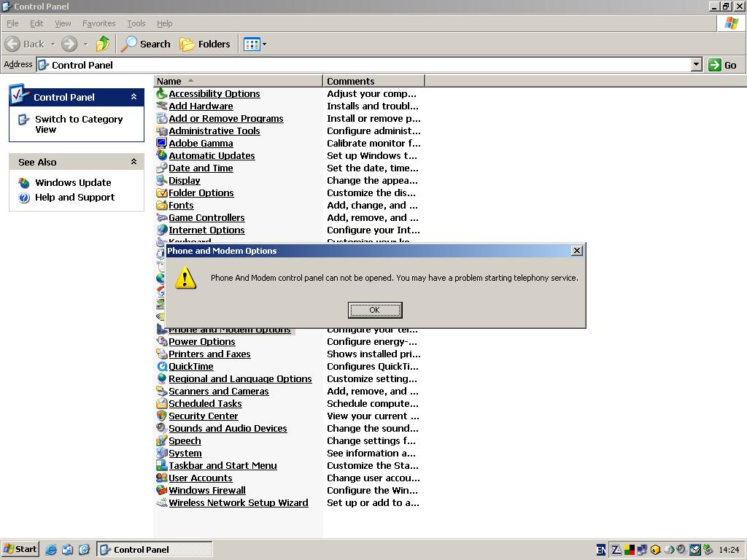Expand the Address bar dropdown

click(697, 65)
